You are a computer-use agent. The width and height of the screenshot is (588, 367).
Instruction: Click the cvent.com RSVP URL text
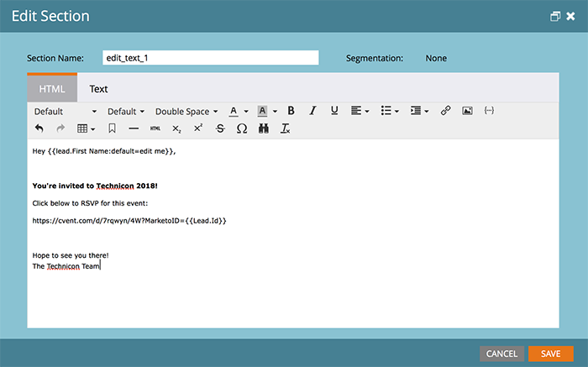tap(129, 221)
